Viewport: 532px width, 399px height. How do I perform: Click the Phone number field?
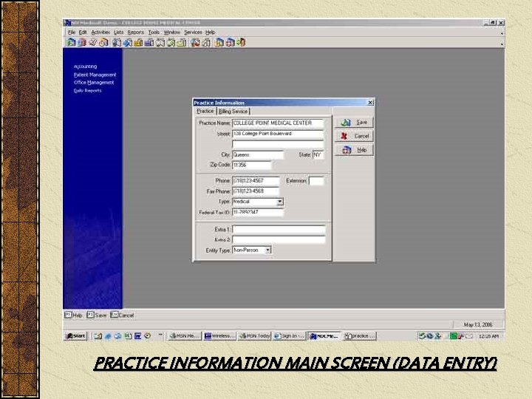pyautogui.click(x=256, y=181)
